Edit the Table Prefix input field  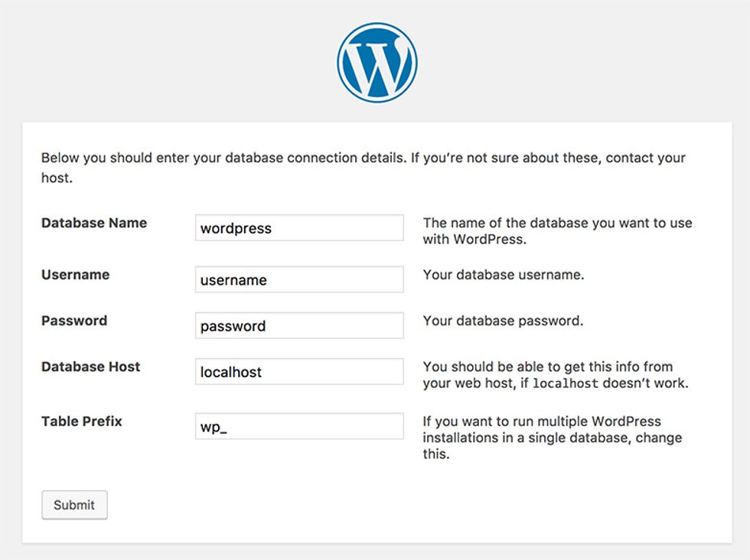coord(299,426)
